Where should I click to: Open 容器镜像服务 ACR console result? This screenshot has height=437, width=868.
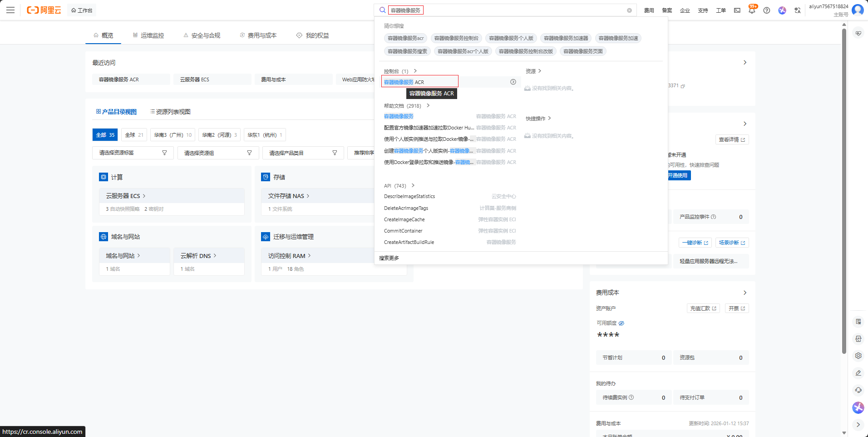point(420,82)
